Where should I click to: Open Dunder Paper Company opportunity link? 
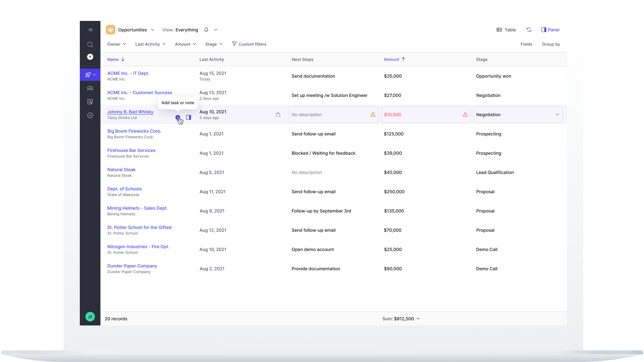[132, 266]
